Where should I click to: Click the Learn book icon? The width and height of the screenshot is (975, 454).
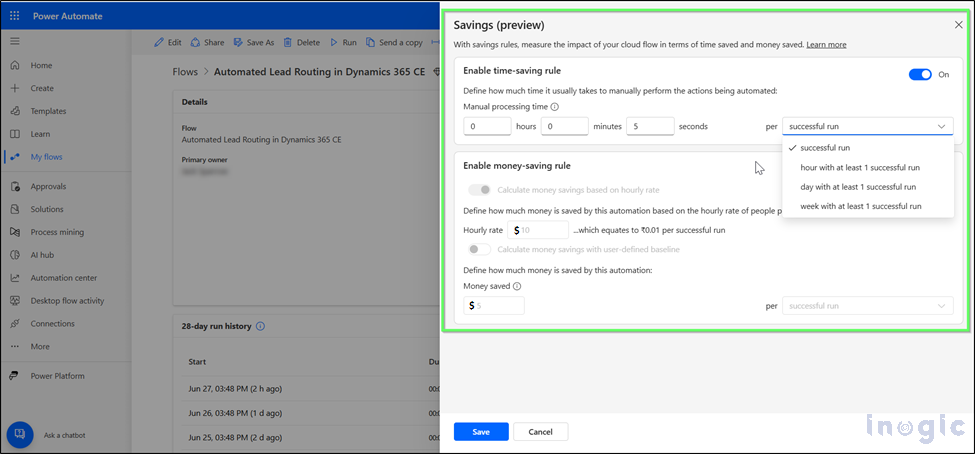point(16,134)
